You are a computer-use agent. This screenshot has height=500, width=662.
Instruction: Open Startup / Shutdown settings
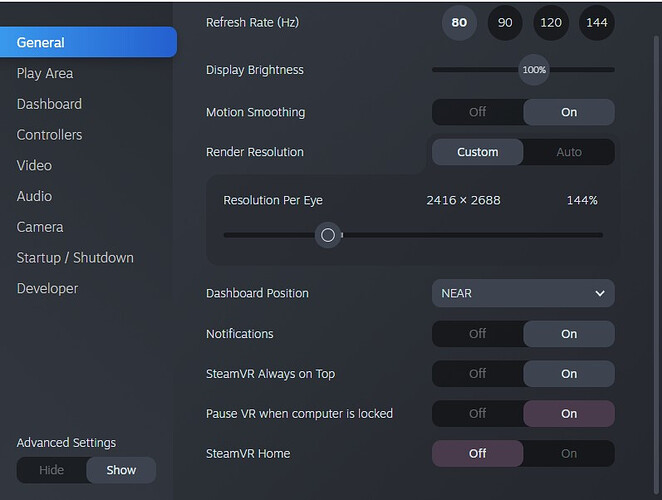(x=75, y=258)
